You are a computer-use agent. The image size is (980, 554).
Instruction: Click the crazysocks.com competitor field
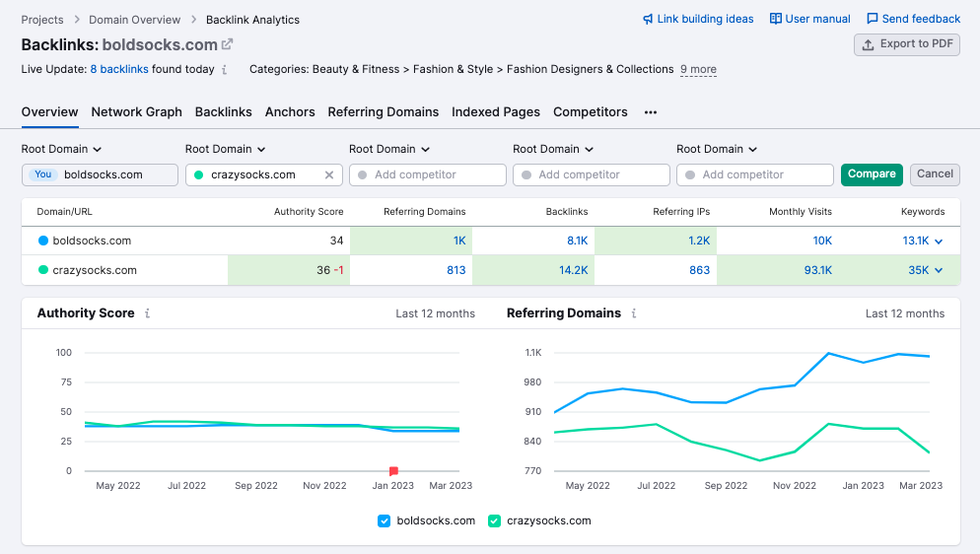[264, 174]
